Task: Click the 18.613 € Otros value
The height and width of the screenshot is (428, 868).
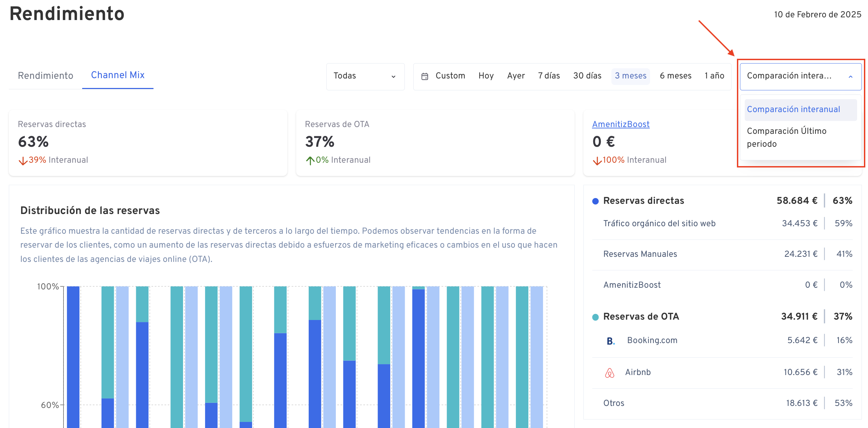Action: tap(801, 403)
